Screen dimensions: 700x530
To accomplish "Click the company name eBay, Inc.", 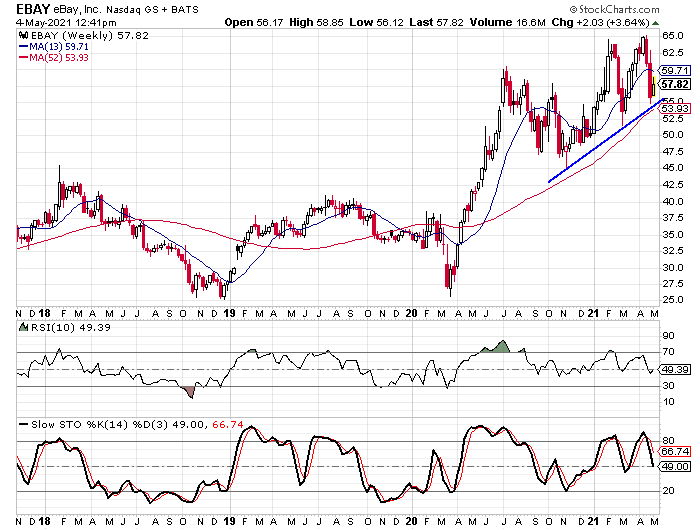I will [79, 9].
